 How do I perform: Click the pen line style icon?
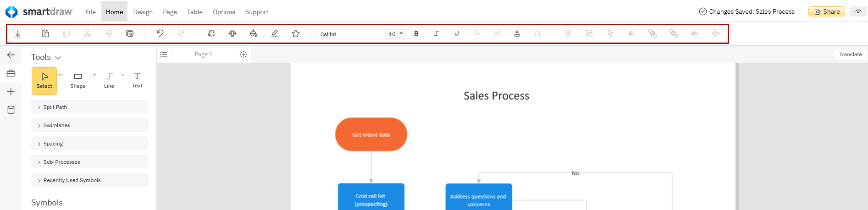point(275,33)
